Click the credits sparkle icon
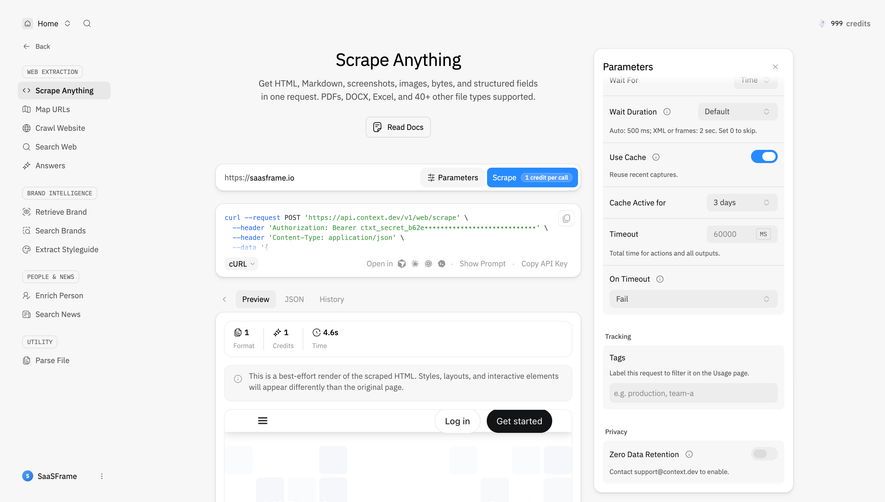885x502 pixels. (822, 24)
